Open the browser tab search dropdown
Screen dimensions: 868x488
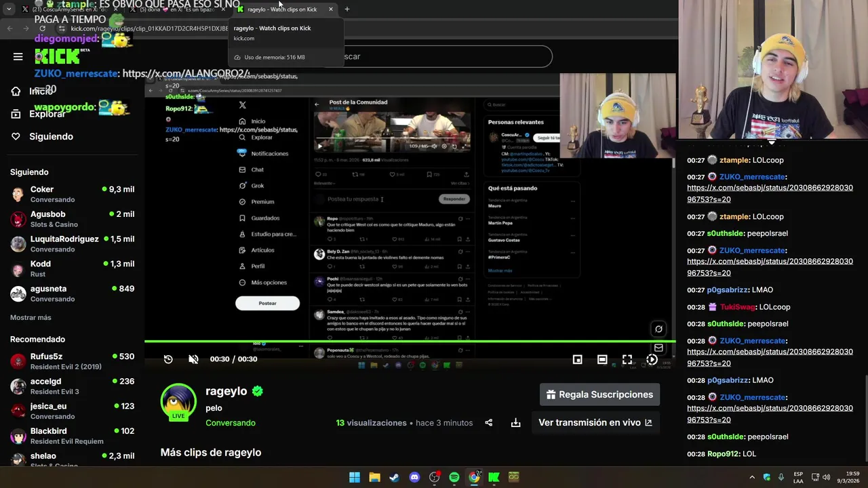9,9
